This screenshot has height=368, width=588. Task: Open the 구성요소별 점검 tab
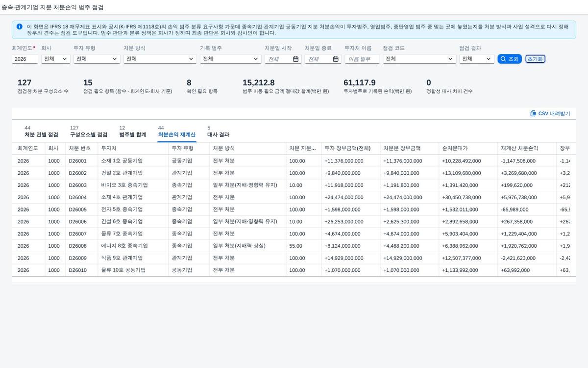[x=89, y=131]
